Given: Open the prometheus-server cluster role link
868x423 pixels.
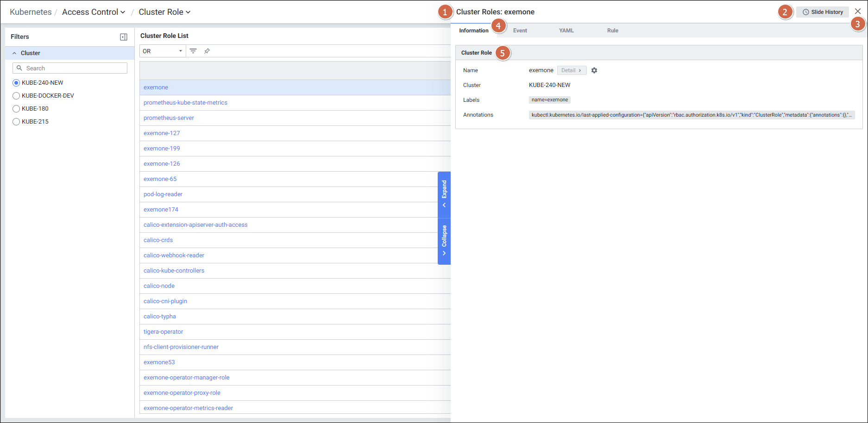Looking at the screenshot, I should [x=169, y=118].
